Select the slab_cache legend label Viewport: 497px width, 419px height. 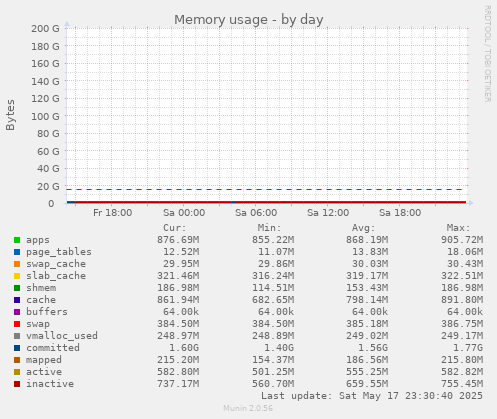coord(56,276)
